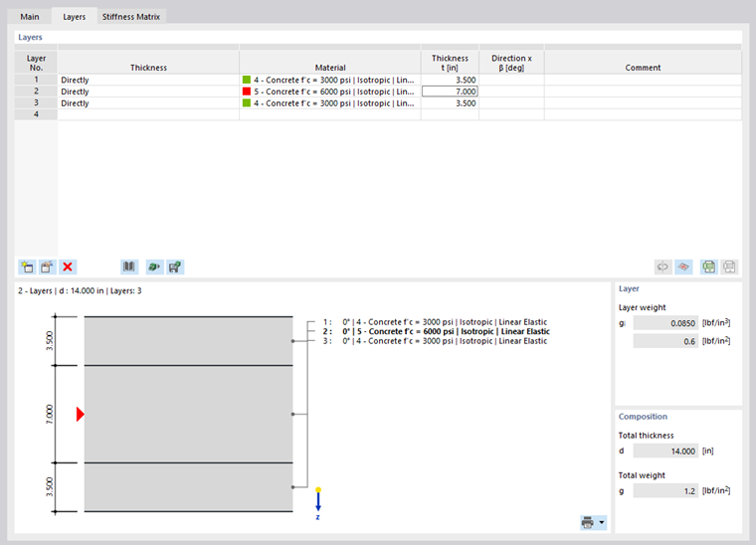
Task: Click the Material column header
Action: (330, 63)
